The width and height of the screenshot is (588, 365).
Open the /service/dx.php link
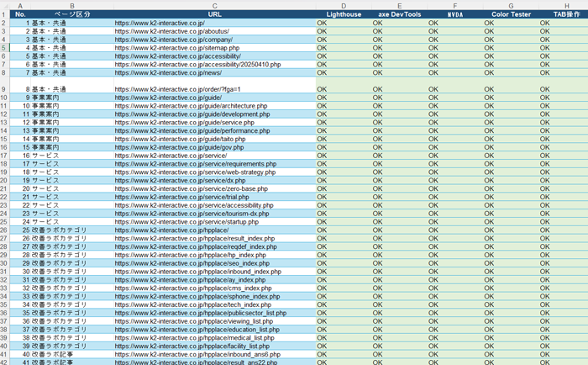(x=180, y=180)
